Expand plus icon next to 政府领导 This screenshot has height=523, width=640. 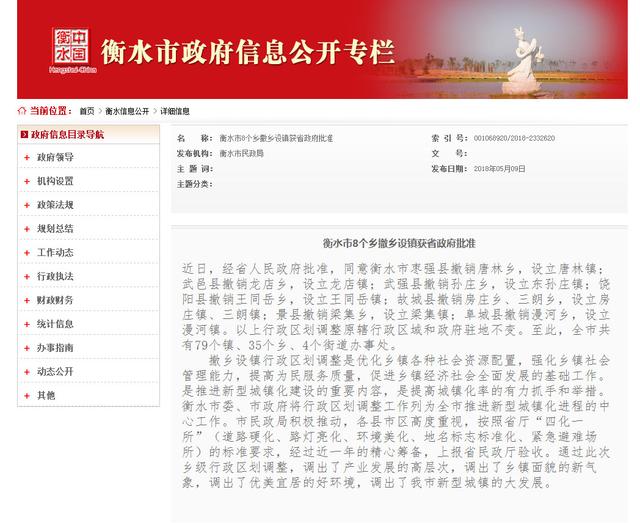coord(27,157)
